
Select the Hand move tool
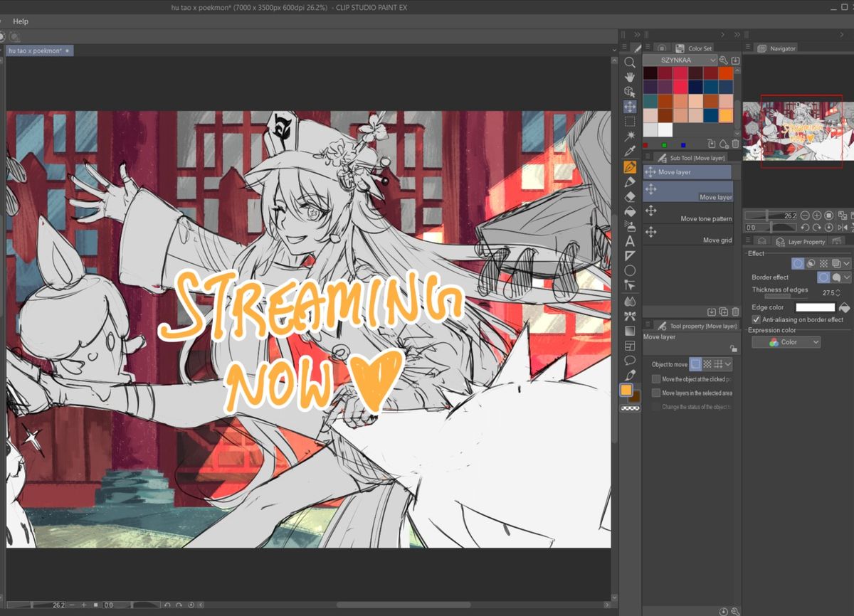[x=630, y=77]
